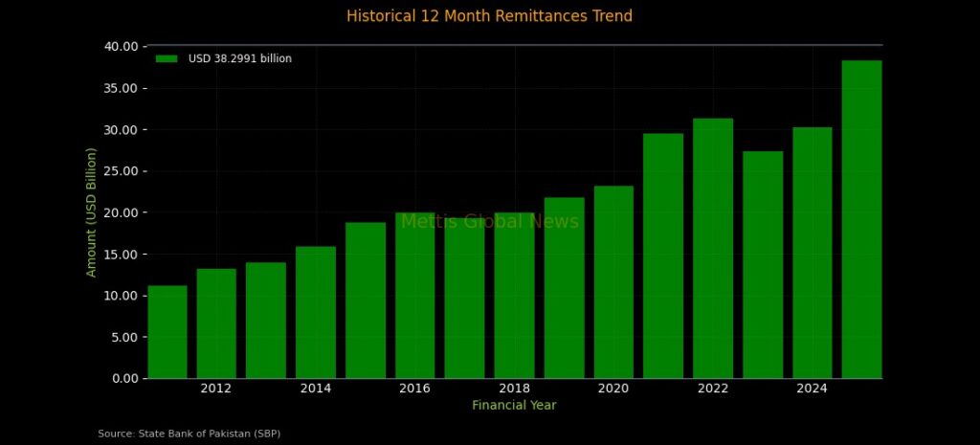
Task: Click the bar for financial year 2022
Action: click(x=713, y=248)
